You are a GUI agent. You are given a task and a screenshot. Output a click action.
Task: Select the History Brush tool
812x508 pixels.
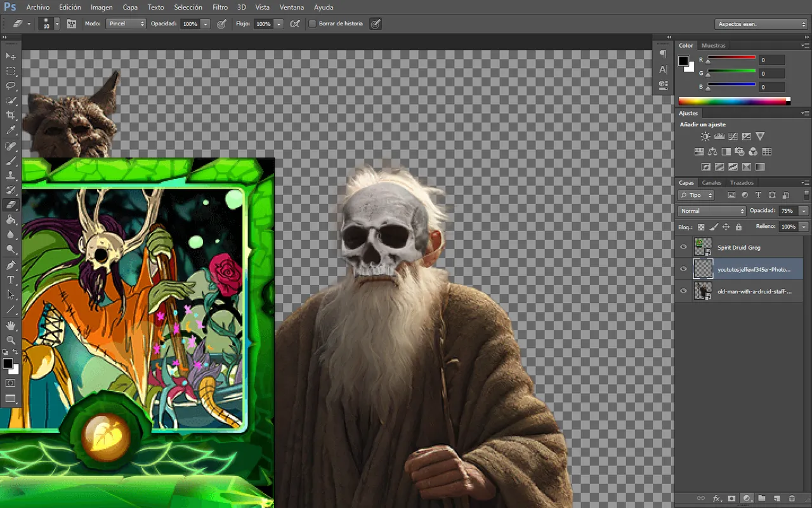pos(11,190)
